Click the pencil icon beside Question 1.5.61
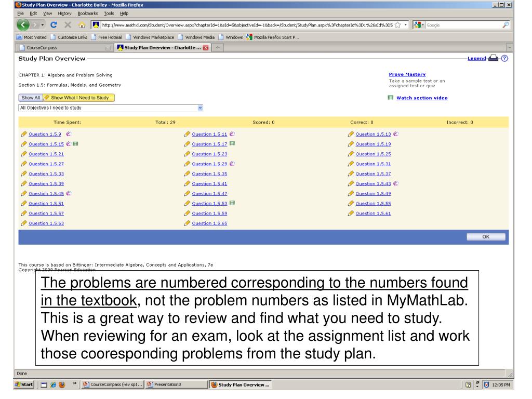The image size is (532, 399). (x=351, y=214)
